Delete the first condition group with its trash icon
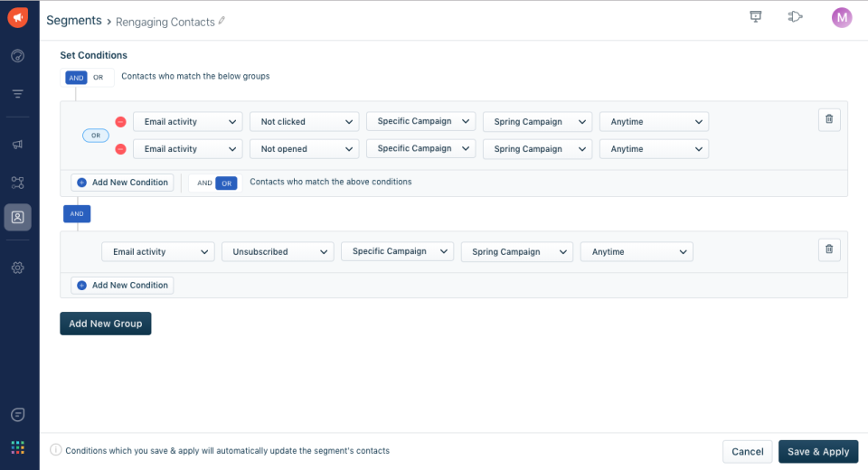This screenshot has height=470, width=868. coord(829,119)
